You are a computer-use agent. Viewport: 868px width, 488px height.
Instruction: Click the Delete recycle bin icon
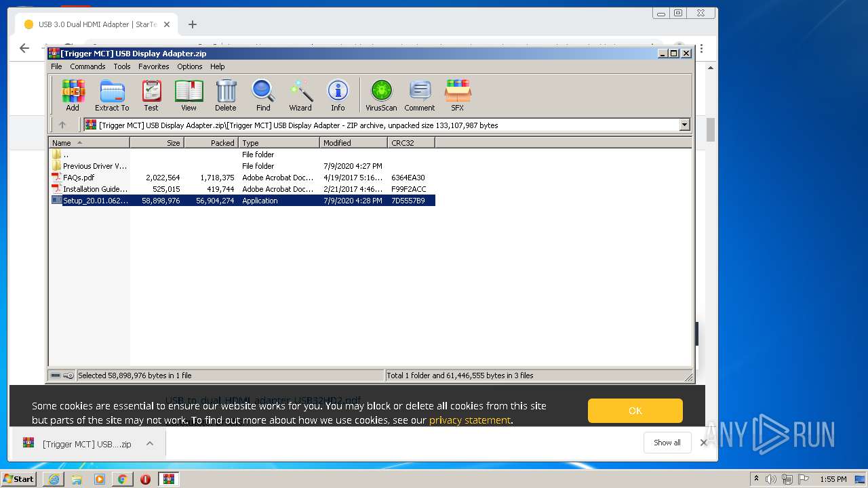coord(226,95)
